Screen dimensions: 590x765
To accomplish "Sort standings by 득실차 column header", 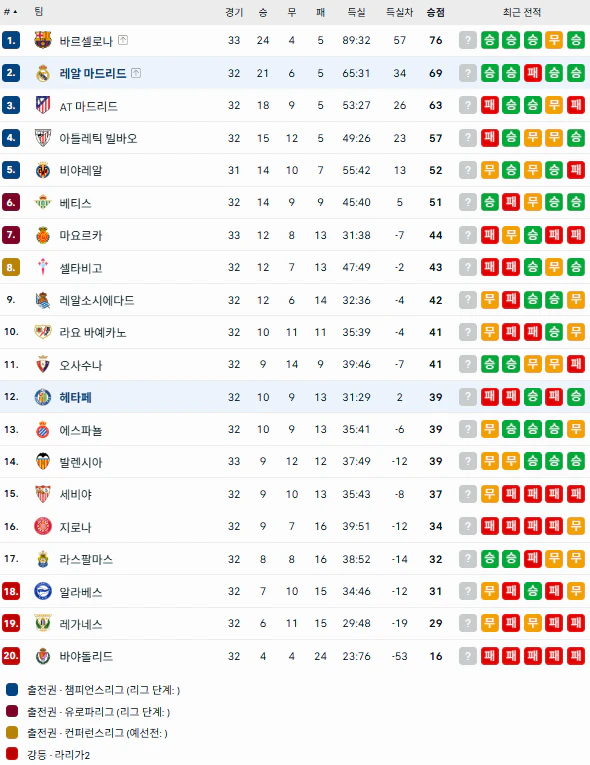I will tap(399, 12).
